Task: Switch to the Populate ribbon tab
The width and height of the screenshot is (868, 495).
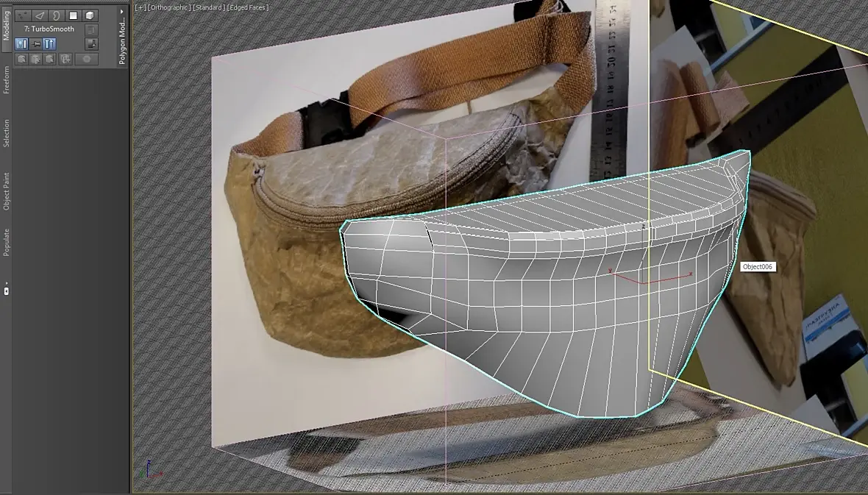Action: [x=6, y=243]
